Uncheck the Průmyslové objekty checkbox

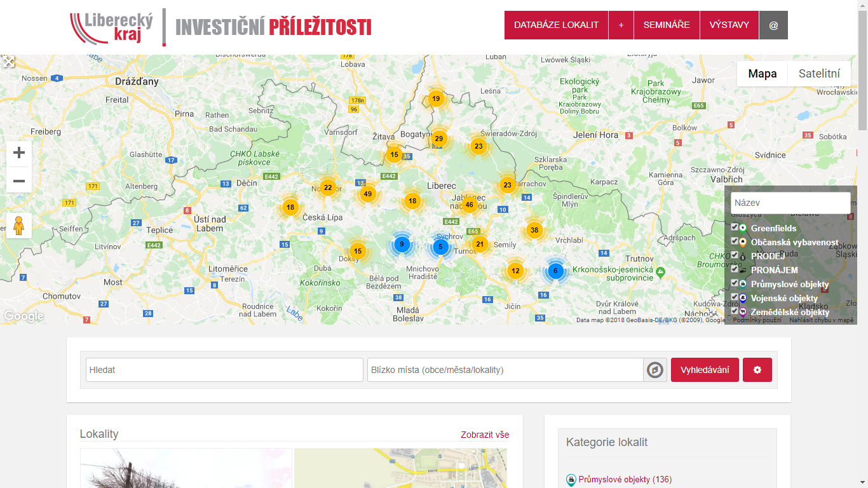[x=735, y=283]
